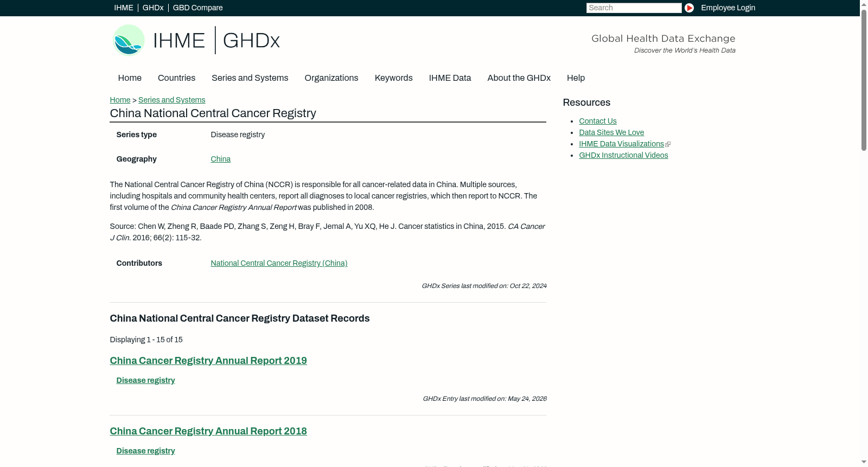The image size is (868, 467).
Task: Click the 'Resources' sidebar heading
Action: point(586,103)
